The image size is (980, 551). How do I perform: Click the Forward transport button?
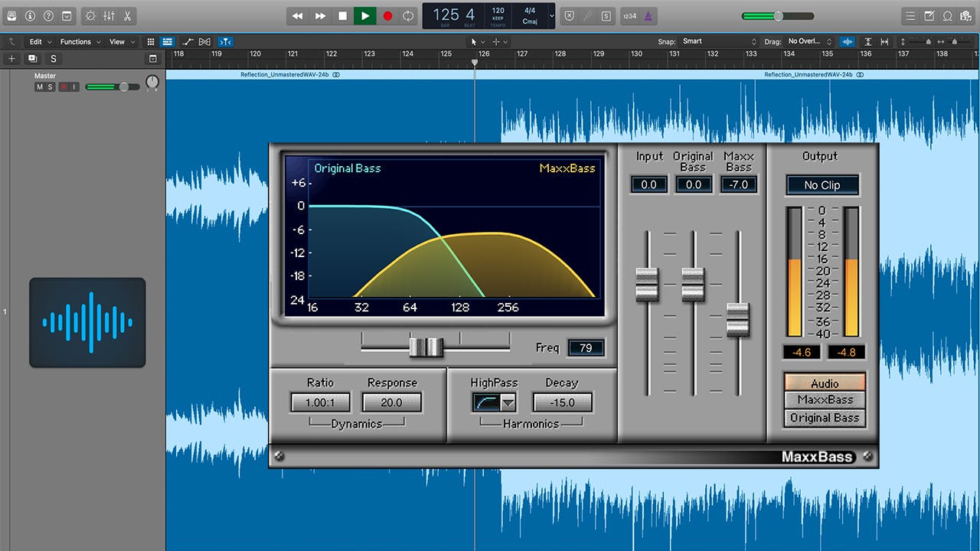click(x=320, y=15)
